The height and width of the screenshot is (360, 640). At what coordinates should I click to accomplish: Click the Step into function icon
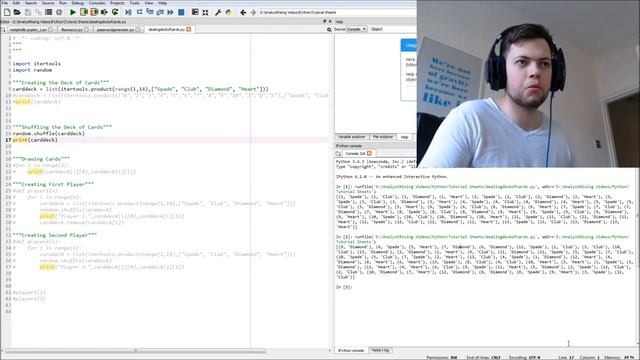coord(150,12)
